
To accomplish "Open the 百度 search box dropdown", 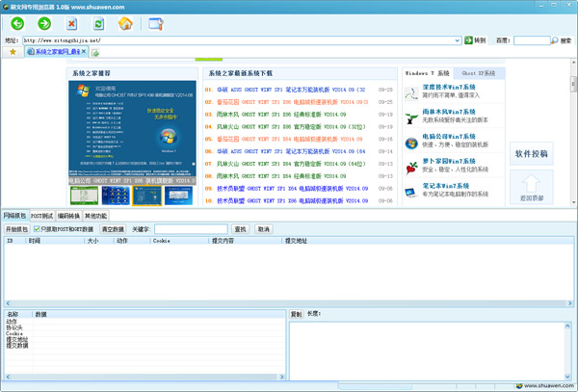I will click(554, 40).
